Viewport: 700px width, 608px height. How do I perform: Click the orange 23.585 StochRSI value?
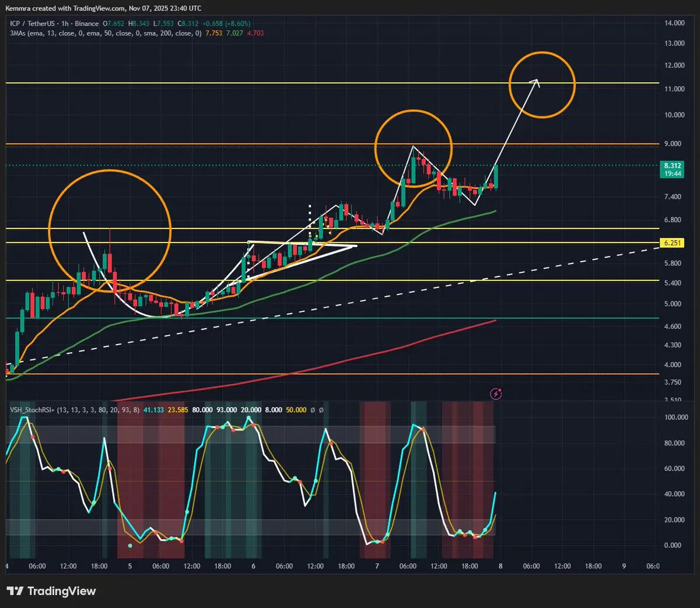[x=178, y=410]
